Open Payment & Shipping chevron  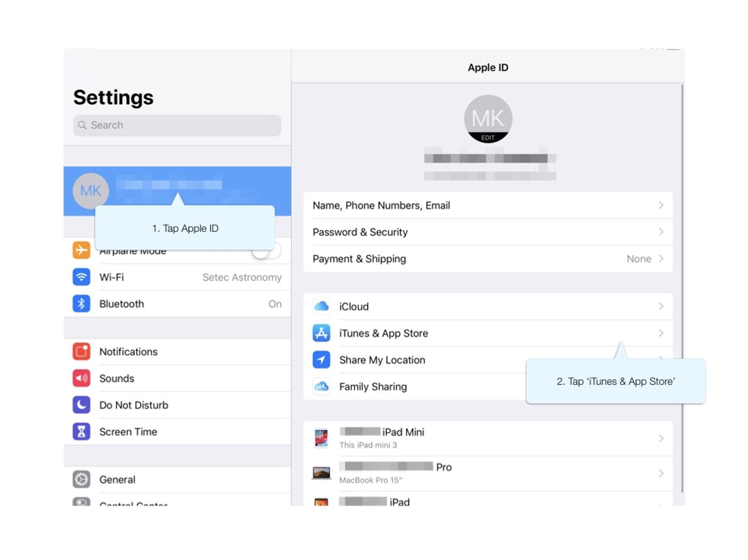tap(661, 258)
